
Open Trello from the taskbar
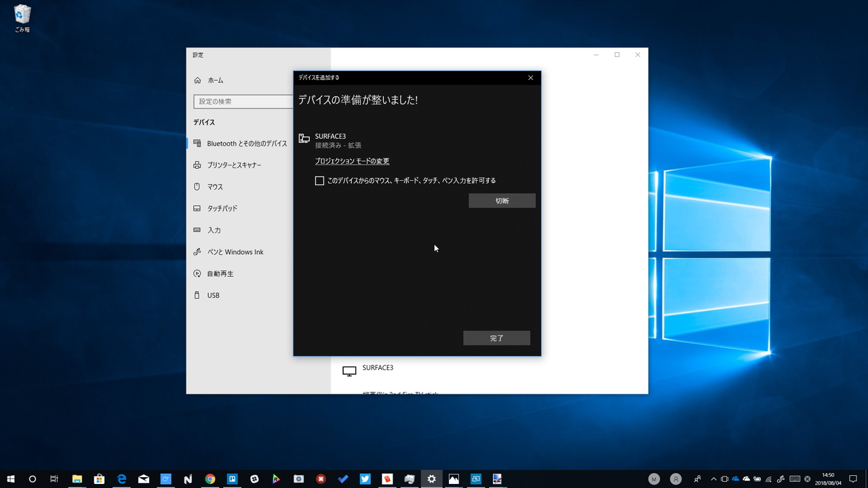click(x=232, y=479)
